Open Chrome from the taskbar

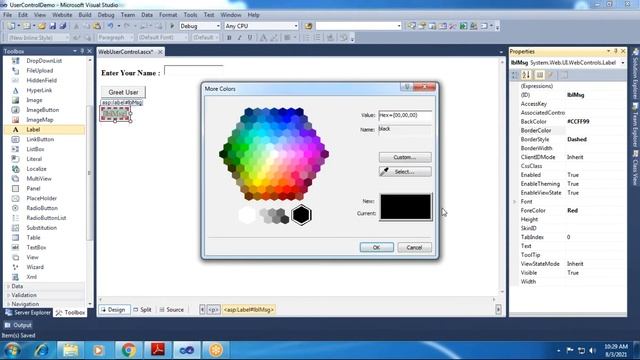click(x=129, y=350)
